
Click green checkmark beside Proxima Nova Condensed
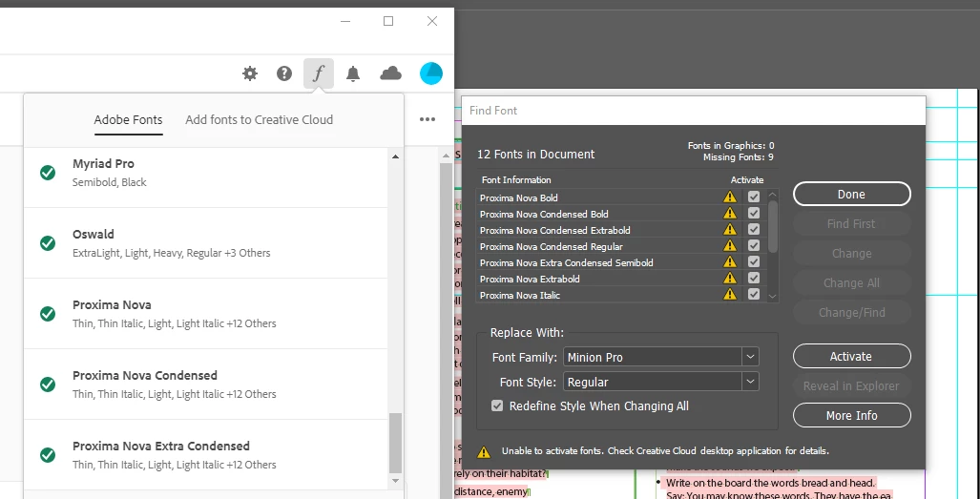[x=48, y=385]
